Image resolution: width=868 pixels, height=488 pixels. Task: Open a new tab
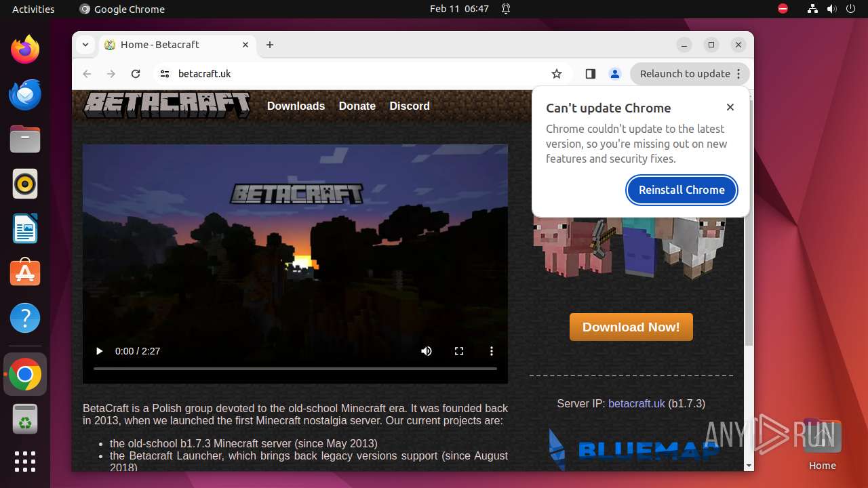coord(270,45)
